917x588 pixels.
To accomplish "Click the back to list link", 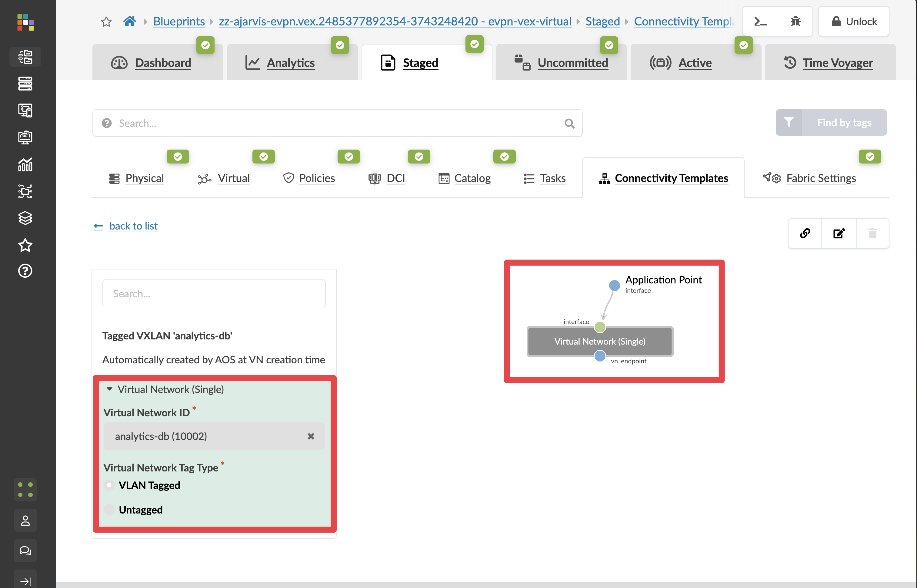I will [133, 226].
